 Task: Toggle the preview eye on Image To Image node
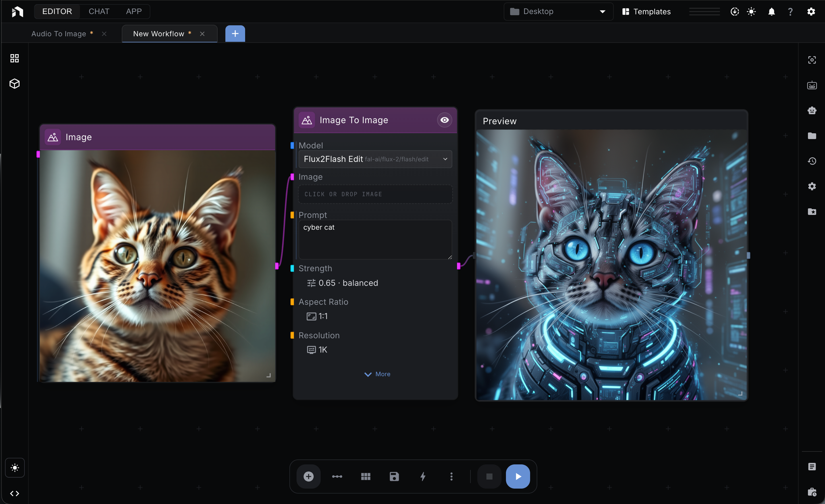(444, 120)
